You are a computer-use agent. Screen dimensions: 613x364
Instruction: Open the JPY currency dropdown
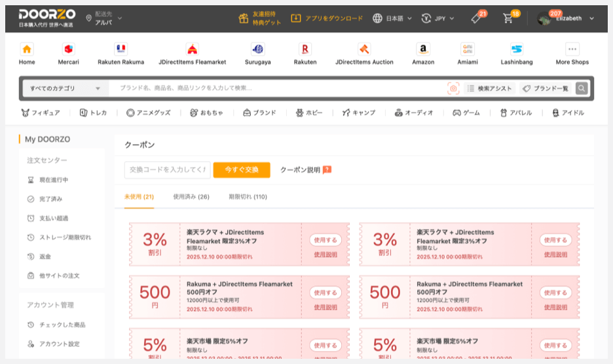(x=438, y=18)
